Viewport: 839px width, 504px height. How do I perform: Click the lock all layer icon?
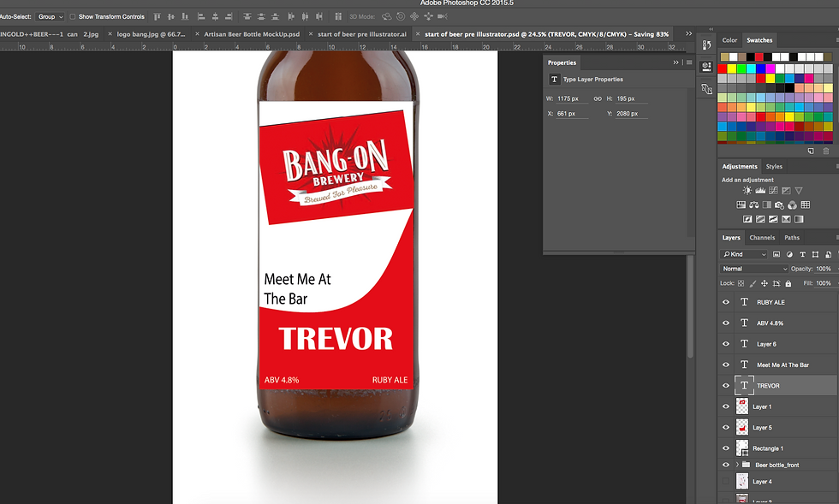(788, 283)
